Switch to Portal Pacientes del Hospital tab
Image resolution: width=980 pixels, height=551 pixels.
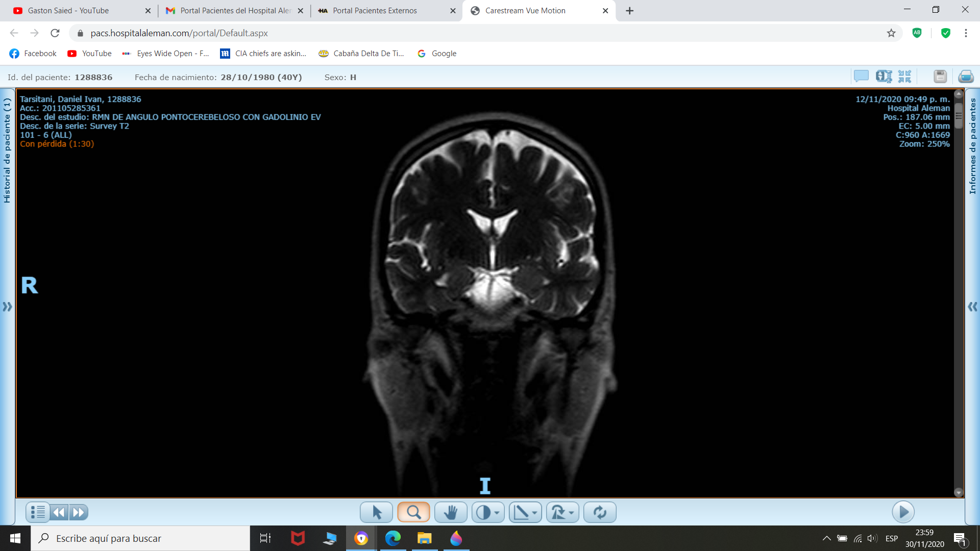tap(235, 11)
